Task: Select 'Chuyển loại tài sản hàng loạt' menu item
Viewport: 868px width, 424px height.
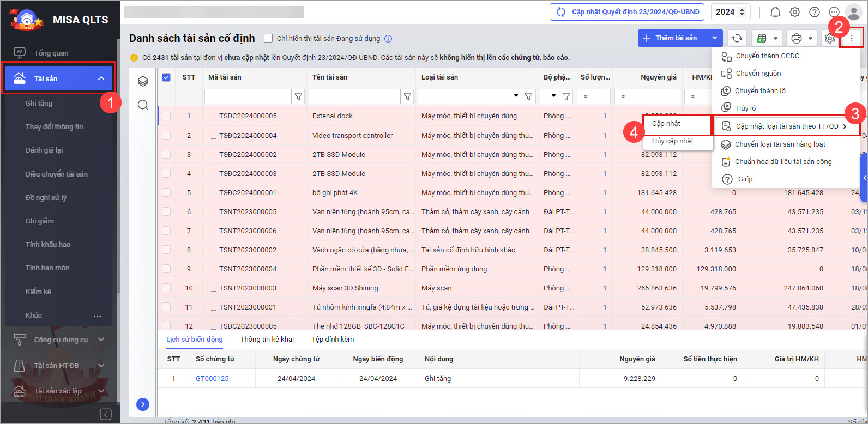Action: pos(780,144)
